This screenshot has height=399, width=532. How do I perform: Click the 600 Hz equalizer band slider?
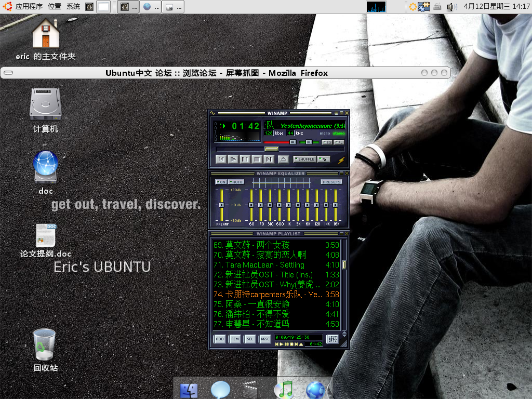click(x=279, y=205)
